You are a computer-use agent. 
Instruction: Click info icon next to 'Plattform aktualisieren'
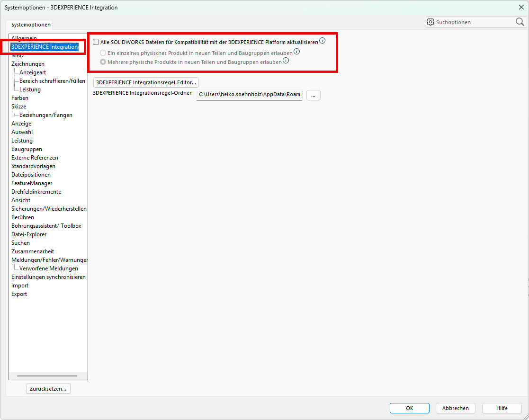click(323, 41)
